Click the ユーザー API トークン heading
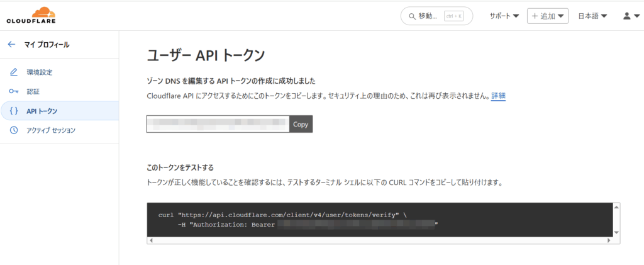 coord(206,55)
